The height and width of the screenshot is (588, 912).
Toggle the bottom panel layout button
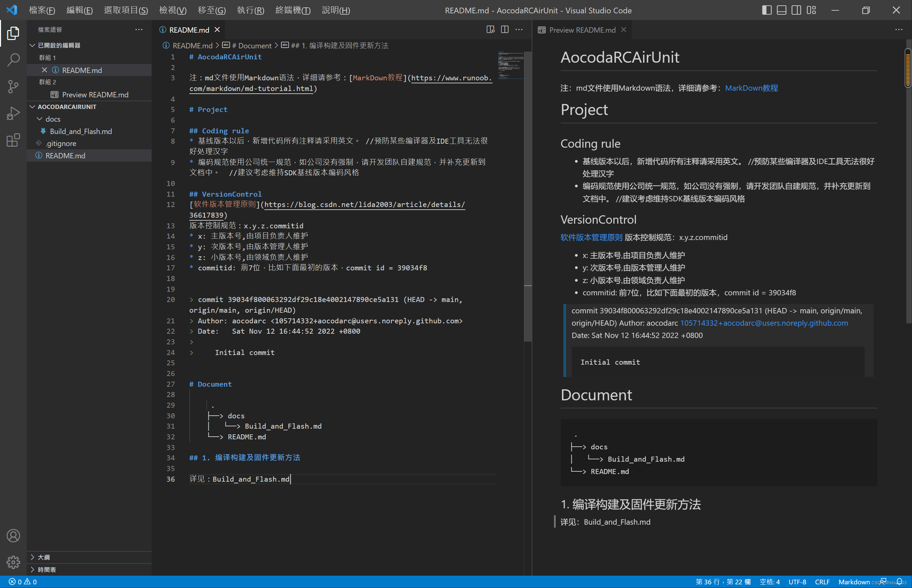coord(781,10)
